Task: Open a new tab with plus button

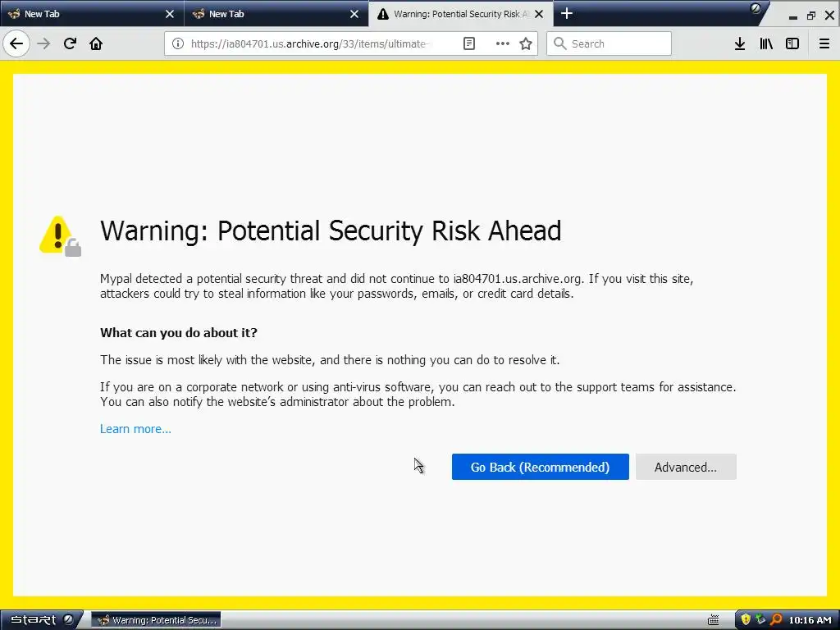Action: click(x=567, y=13)
